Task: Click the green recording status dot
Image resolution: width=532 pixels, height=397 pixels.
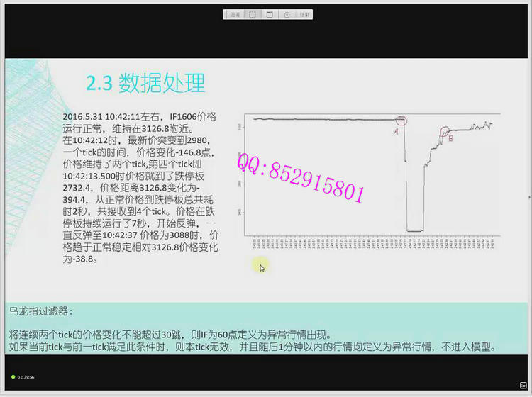Action: (x=13, y=376)
